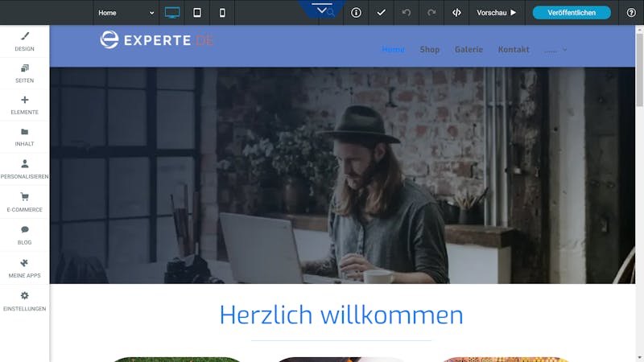Select the hero image of man with laptop
This screenshot has width=644, height=362.
(x=343, y=175)
